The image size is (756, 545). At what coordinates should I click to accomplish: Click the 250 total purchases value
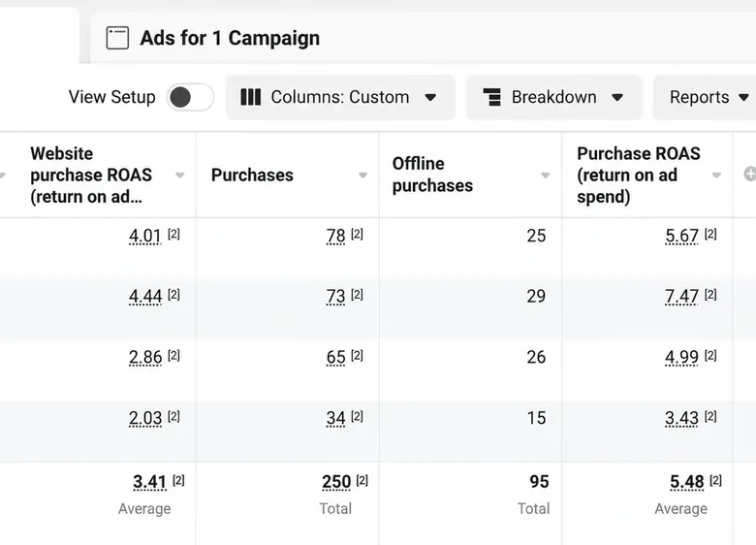[x=336, y=482]
